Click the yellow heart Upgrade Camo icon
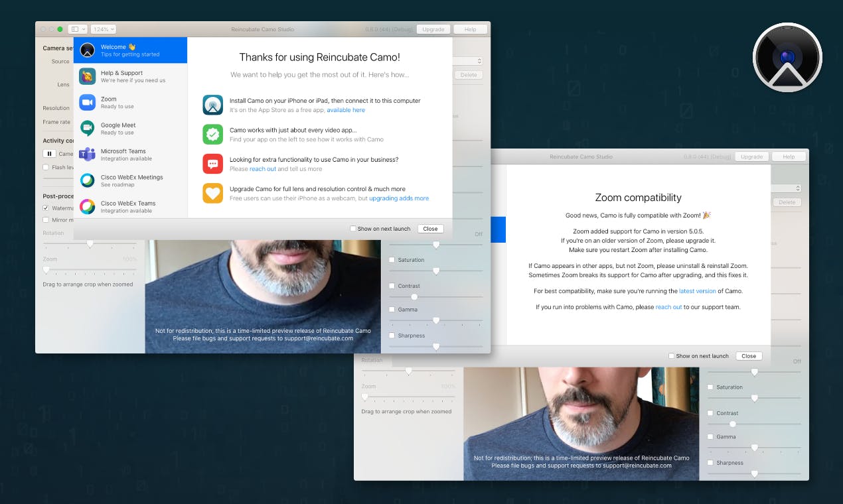843x504 pixels. pos(213,193)
